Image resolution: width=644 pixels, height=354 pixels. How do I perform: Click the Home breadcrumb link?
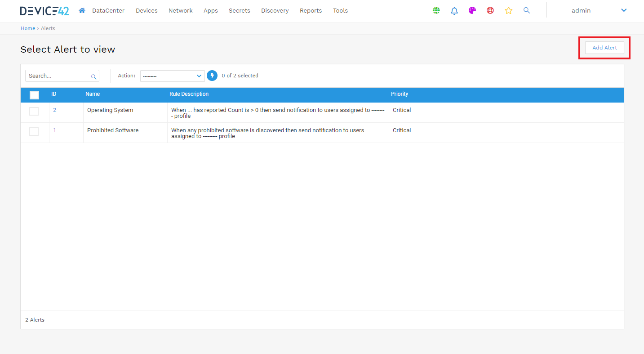tap(28, 28)
